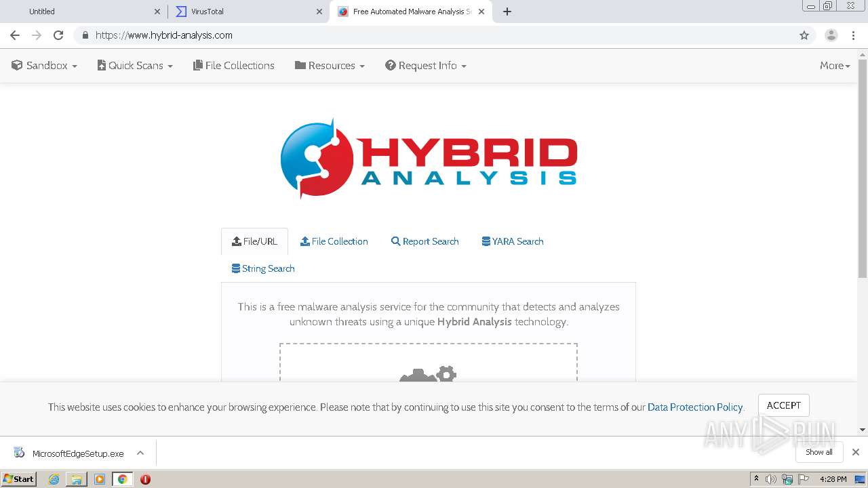Open the Request Info dropdown
The image size is (868, 488).
tap(426, 66)
